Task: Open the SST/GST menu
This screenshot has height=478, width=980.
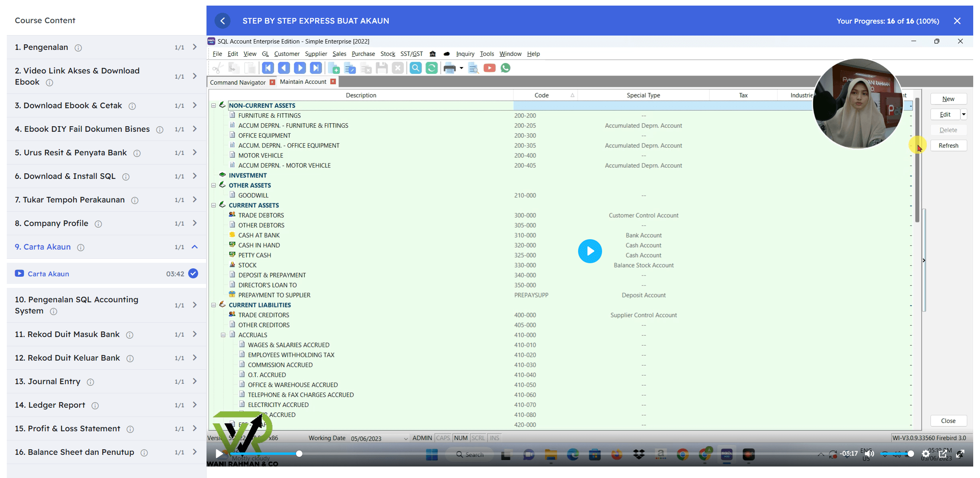Action: [x=411, y=54]
